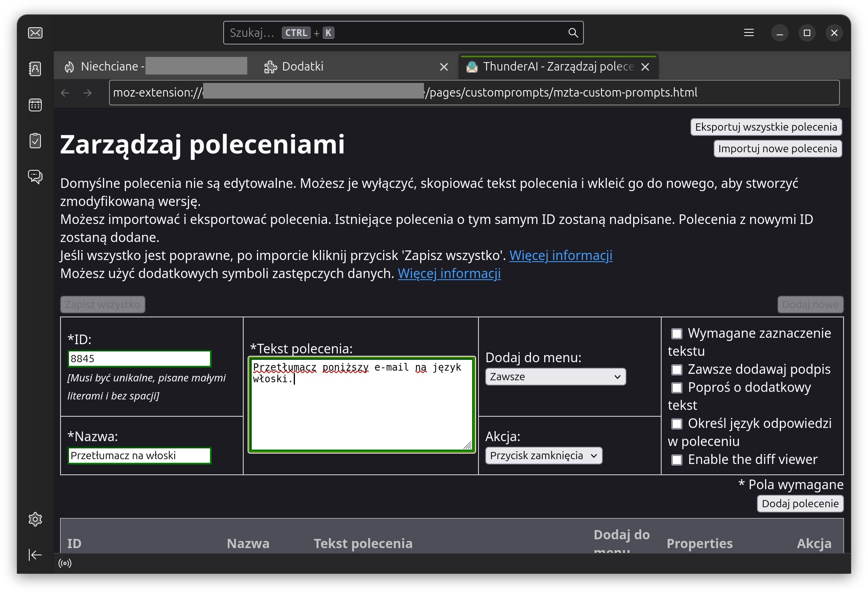
Task: Click the back navigation arrow
Action: click(65, 93)
